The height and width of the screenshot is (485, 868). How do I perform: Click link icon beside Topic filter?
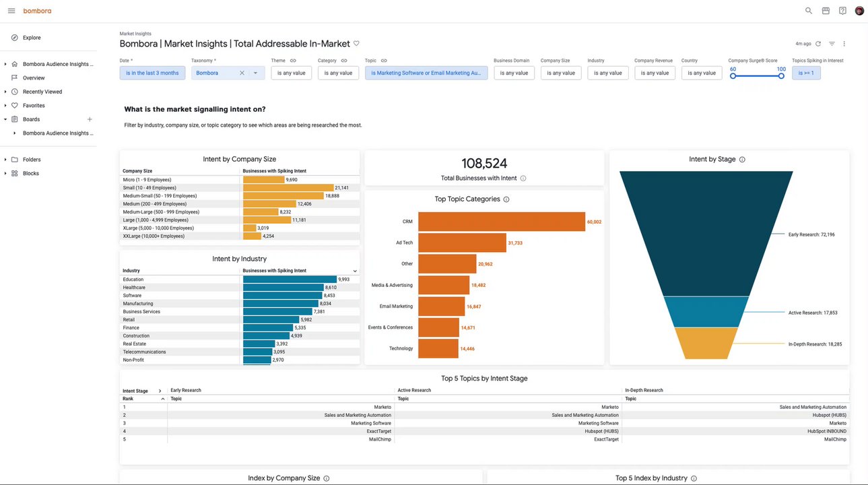pos(384,61)
